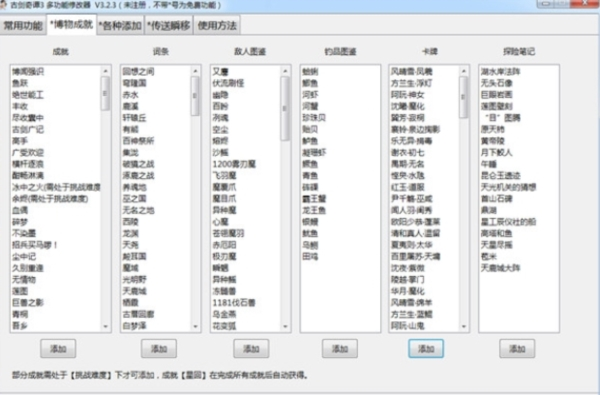
Task: Select 飞羽魔 in the 敌人图鉴 list
Action: point(225,175)
